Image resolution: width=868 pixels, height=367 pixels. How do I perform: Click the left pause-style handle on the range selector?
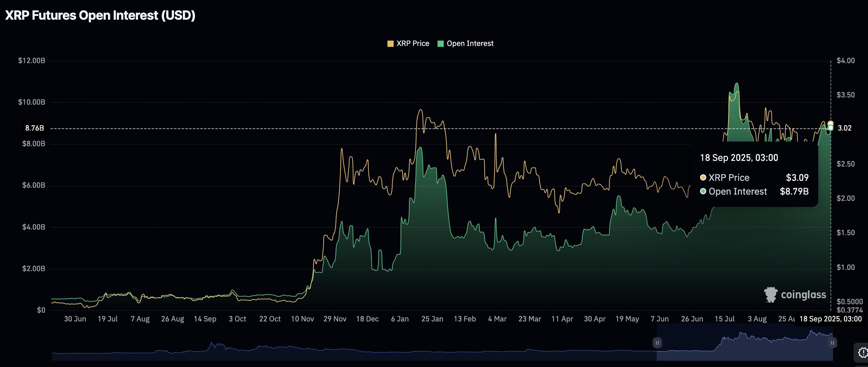pyautogui.click(x=658, y=342)
